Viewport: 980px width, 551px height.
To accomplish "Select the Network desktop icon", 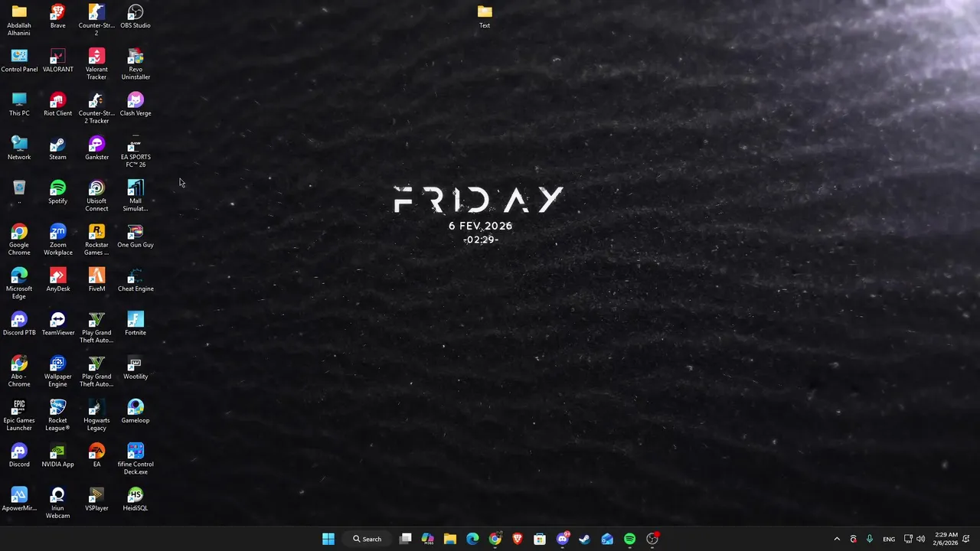I will pos(19,148).
